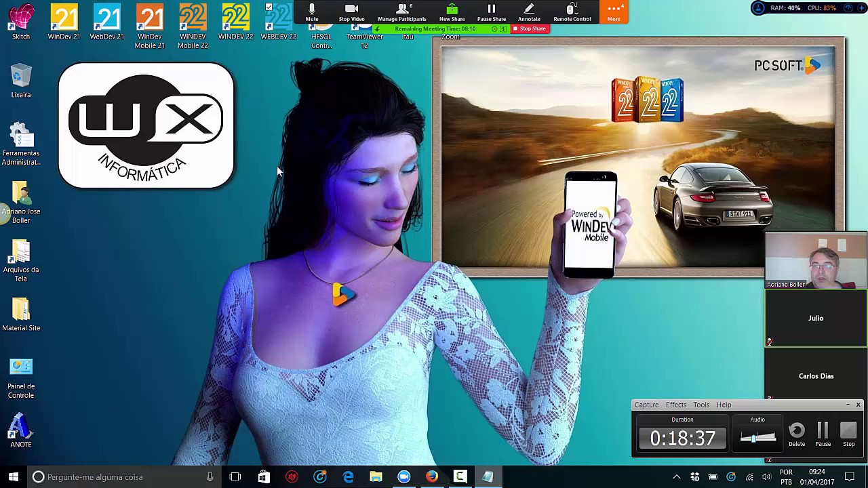This screenshot has height=488, width=868.
Task: Click Cortana microphone icon in search box
Action: [210, 476]
